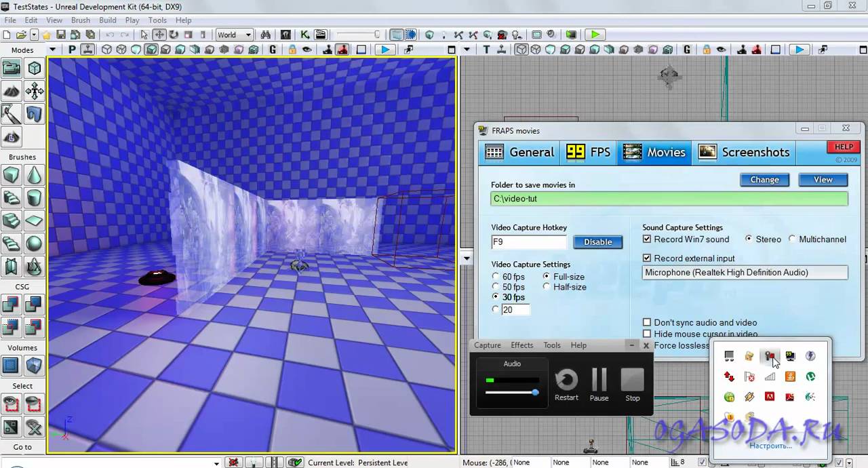Image resolution: width=868 pixels, height=468 pixels.
Task: Select the Translate widget mode icon
Action: point(159,35)
